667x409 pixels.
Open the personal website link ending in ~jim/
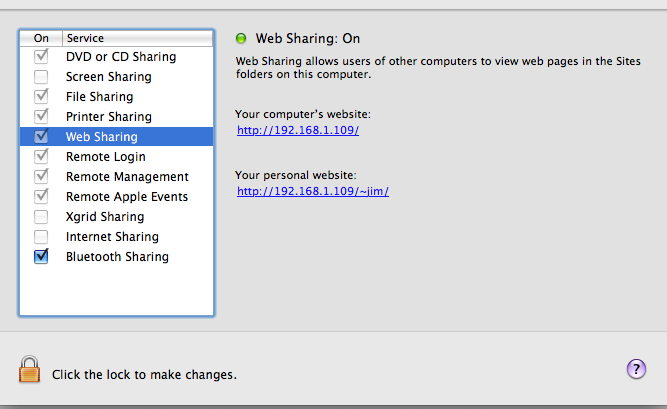[313, 192]
